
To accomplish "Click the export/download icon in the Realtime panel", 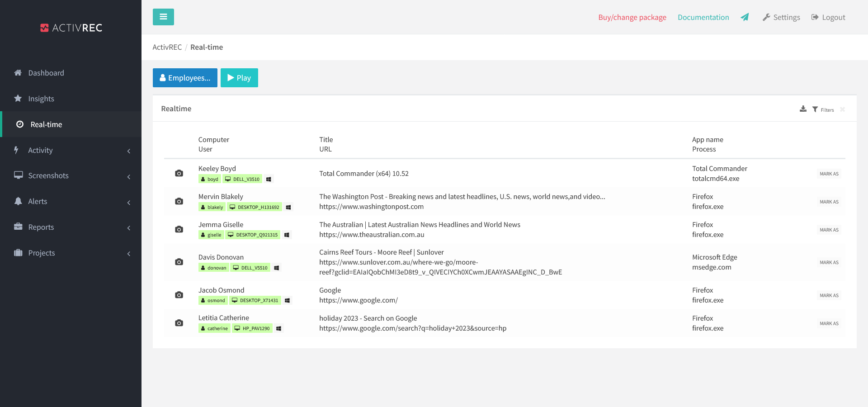I will [803, 109].
